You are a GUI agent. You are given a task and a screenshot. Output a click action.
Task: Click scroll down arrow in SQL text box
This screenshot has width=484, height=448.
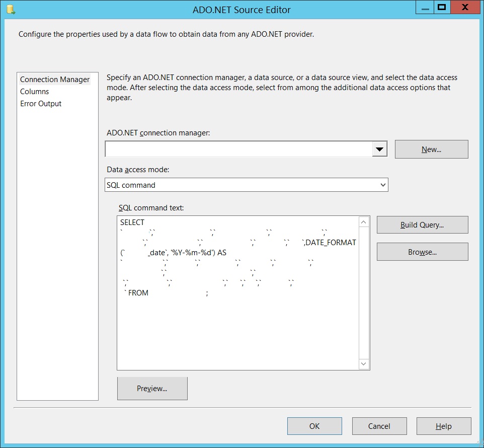coord(364,364)
